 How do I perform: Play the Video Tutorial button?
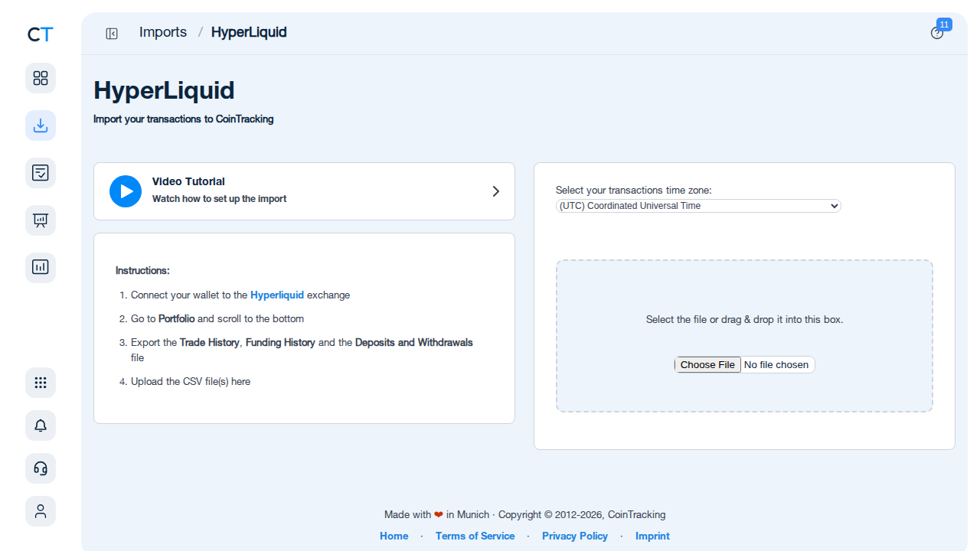[x=126, y=191]
